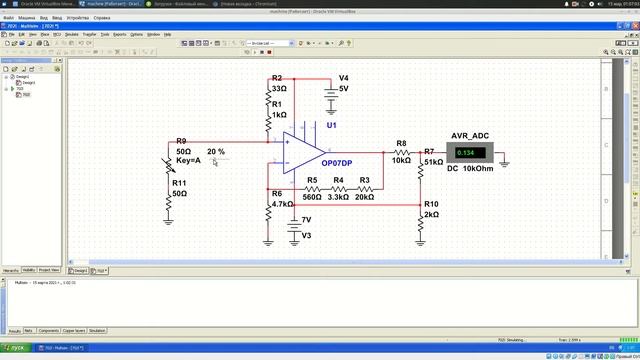Click the R9 20 % setting label
Image resolution: width=640 pixels, height=360 pixels.
tap(216, 151)
